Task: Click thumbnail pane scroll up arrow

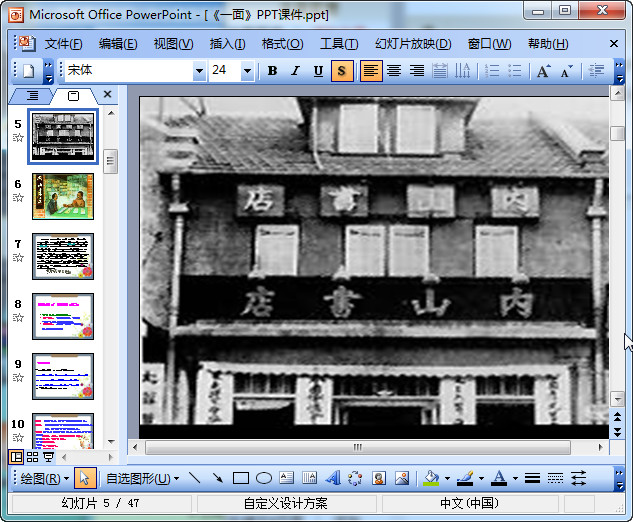Action: [111, 113]
